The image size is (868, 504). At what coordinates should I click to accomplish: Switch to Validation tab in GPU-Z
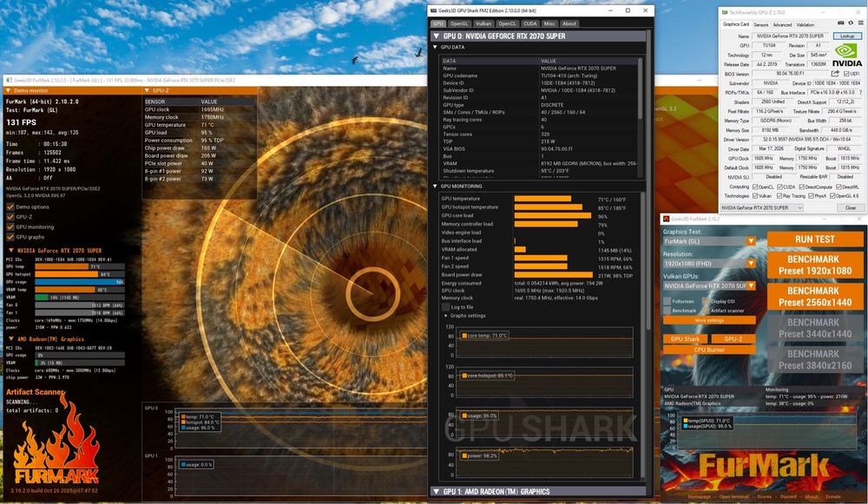(x=806, y=24)
